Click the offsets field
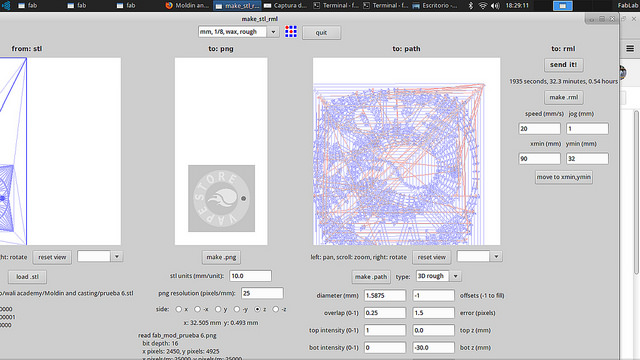Viewport: 640px width, 360px height. pos(433,296)
